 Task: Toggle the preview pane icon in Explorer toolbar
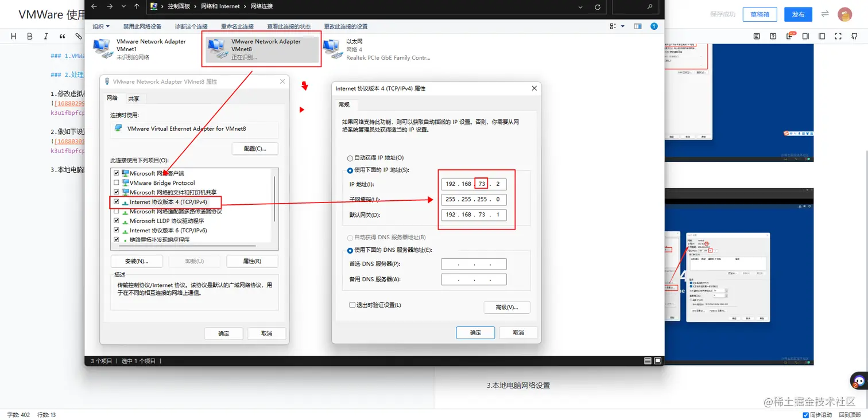click(638, 26)
